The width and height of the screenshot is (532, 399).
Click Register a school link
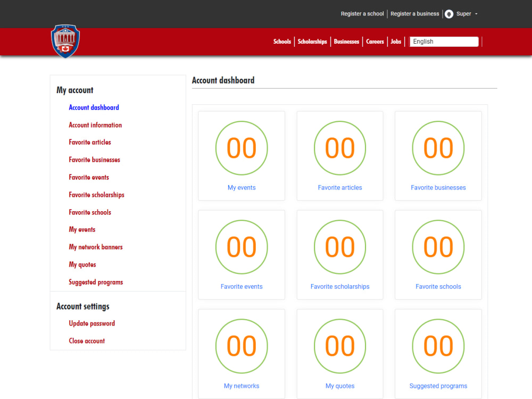click(362, 14)
